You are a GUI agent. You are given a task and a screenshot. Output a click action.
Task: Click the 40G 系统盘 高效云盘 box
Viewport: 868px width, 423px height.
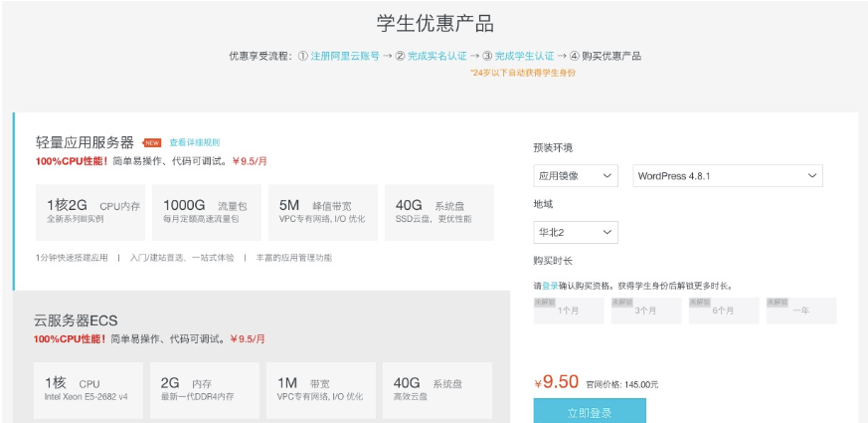pyautogui.click(x=436, y=390)
